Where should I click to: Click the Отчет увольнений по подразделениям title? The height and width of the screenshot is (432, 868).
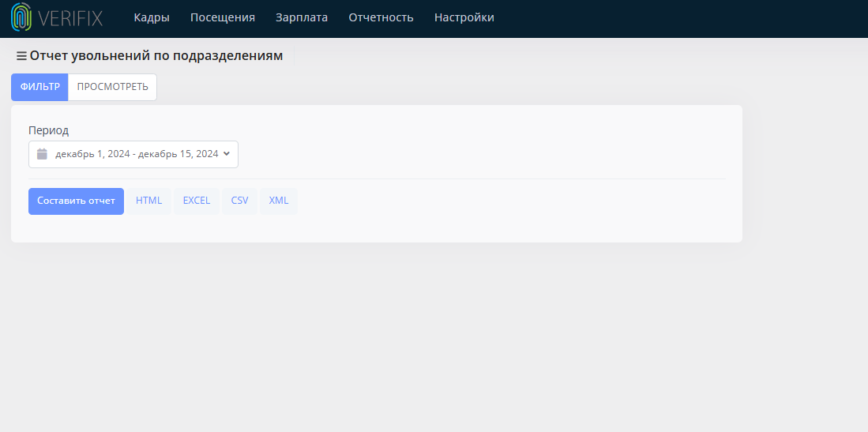point(156,56)
